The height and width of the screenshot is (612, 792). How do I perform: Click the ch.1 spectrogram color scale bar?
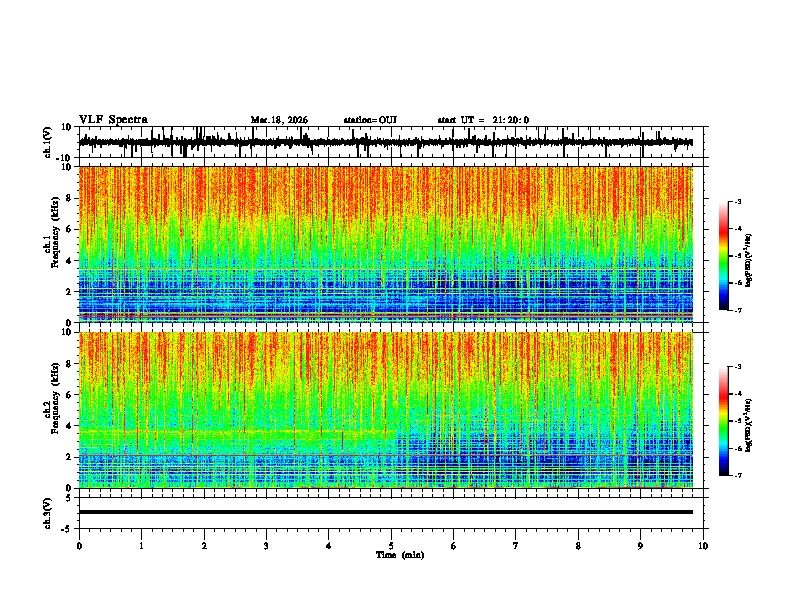(723, 256)
